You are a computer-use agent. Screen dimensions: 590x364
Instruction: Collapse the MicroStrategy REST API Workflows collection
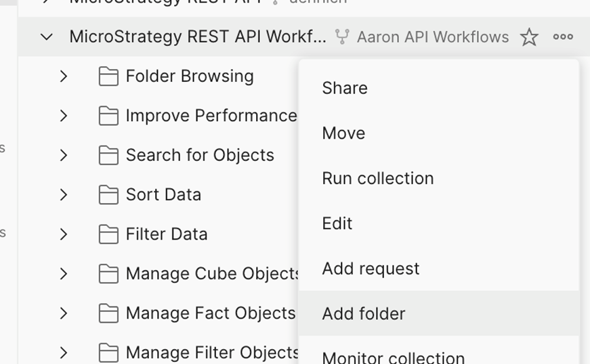pos(46,37)
